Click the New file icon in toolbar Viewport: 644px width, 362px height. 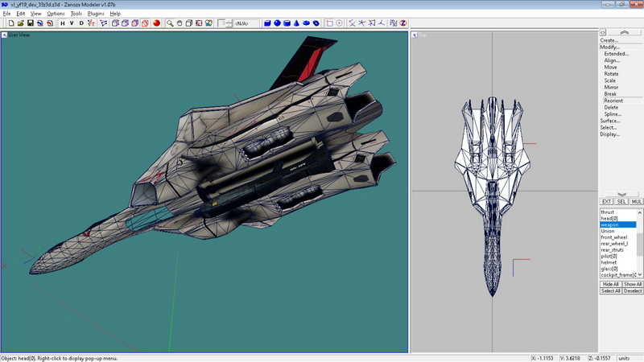click(x=11, y=23)
